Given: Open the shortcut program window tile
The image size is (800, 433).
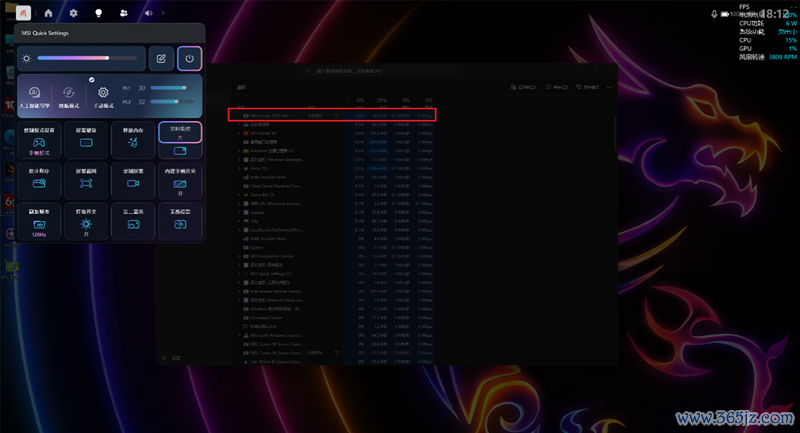Looking at the screenshot, I should (x=39, y=181).
